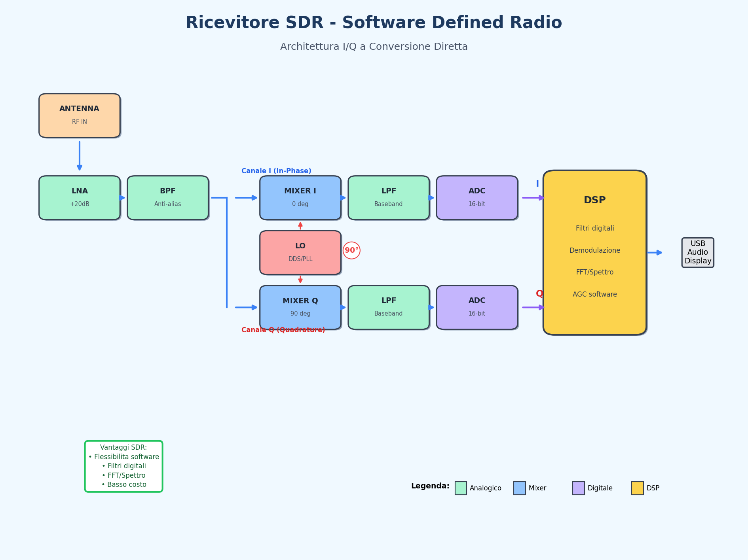Click the arrow between ANTENNA and LNA
The width and height of the screenshot is (748, 560).
point(79,156)
